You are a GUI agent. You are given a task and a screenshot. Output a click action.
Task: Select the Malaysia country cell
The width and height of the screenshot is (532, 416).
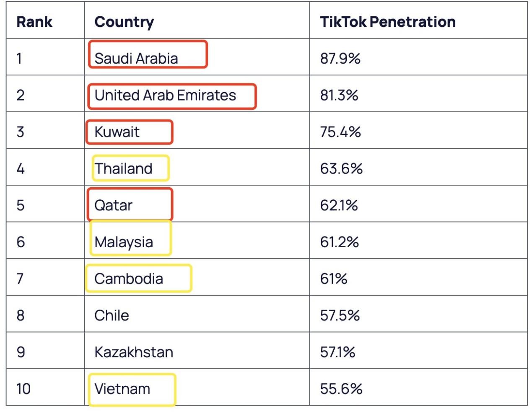coord(124,242)
